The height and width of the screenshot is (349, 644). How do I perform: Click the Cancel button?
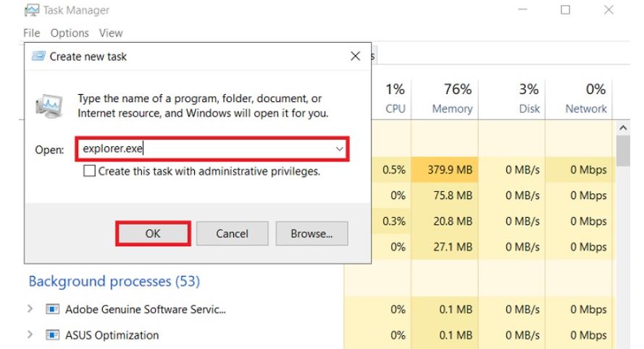232,233
